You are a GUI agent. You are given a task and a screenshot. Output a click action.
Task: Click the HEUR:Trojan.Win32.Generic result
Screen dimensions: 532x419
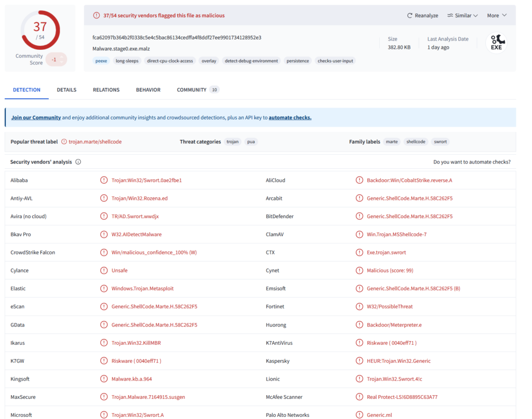[398, 361]
